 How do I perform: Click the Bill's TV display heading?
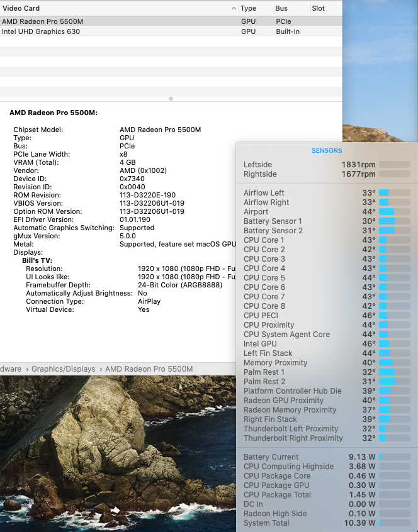click(x=37, y=260)
